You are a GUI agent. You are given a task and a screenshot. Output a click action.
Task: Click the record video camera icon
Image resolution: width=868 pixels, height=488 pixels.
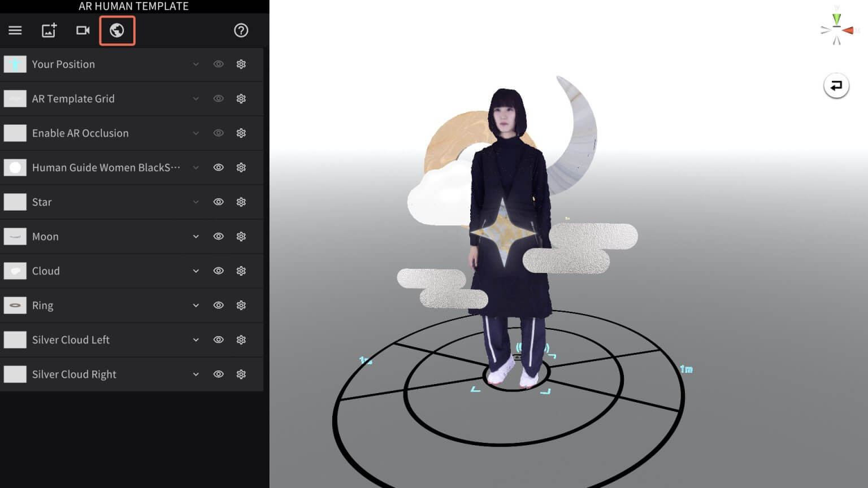click(x=83, y=30)
